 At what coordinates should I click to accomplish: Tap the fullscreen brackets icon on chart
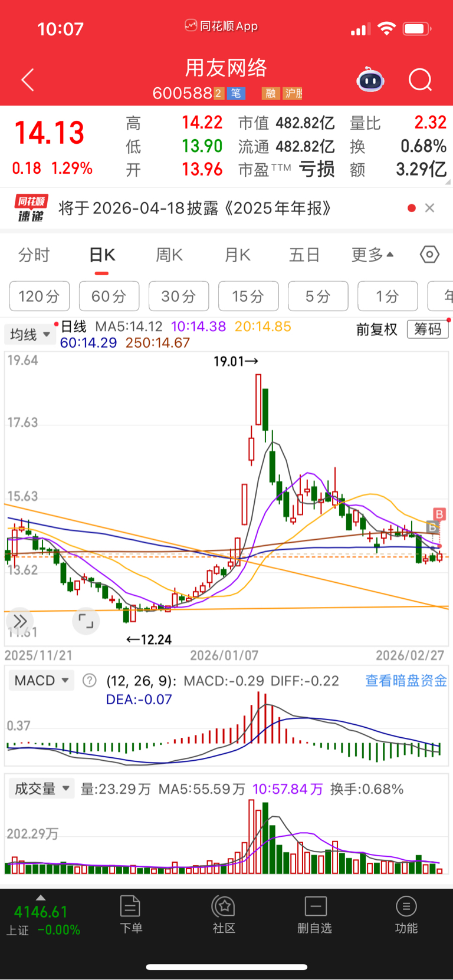pyautogui.click(x=86, y=621)
